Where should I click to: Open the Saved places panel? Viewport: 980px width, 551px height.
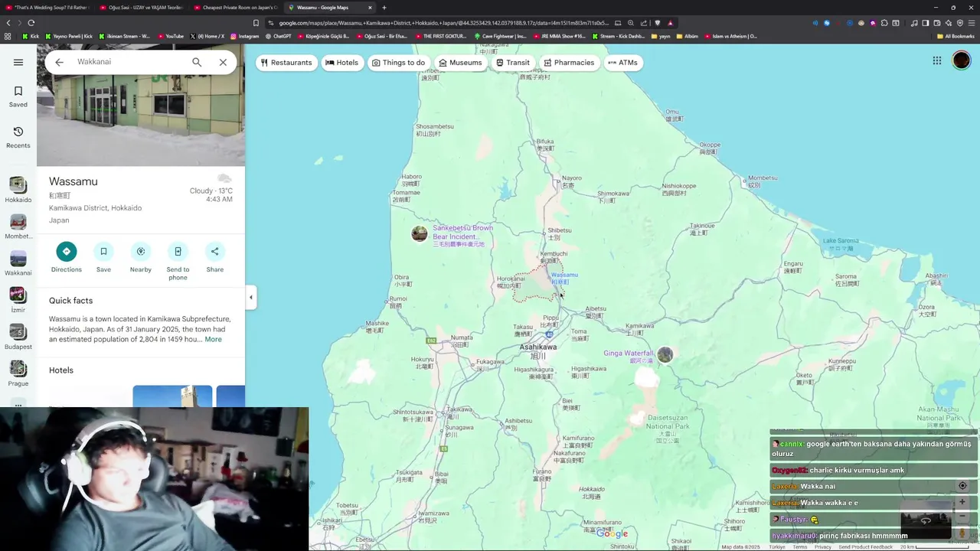coord(18,96)
